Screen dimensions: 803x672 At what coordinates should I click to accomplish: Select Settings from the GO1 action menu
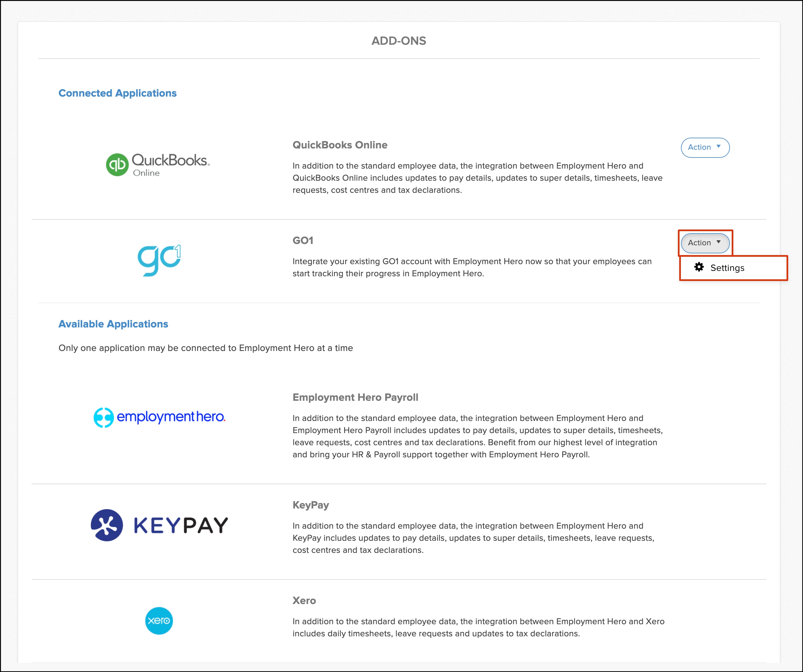pos(733,268)
